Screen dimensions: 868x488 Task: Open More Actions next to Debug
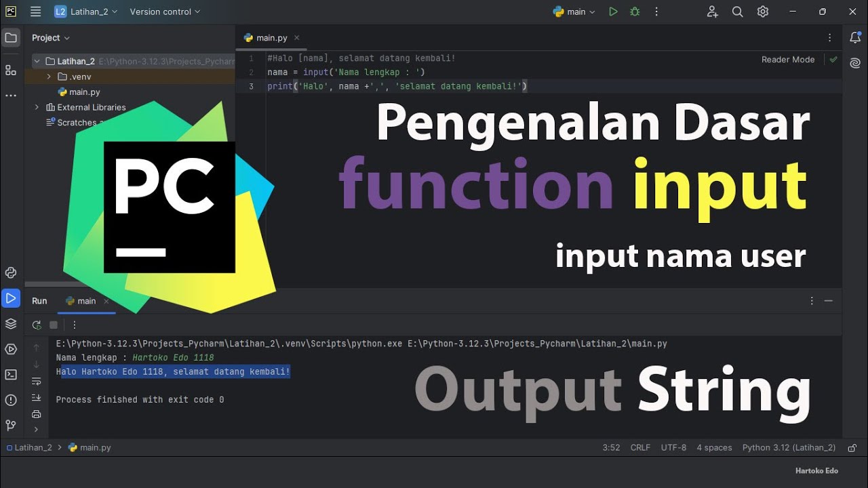point(656,12)
